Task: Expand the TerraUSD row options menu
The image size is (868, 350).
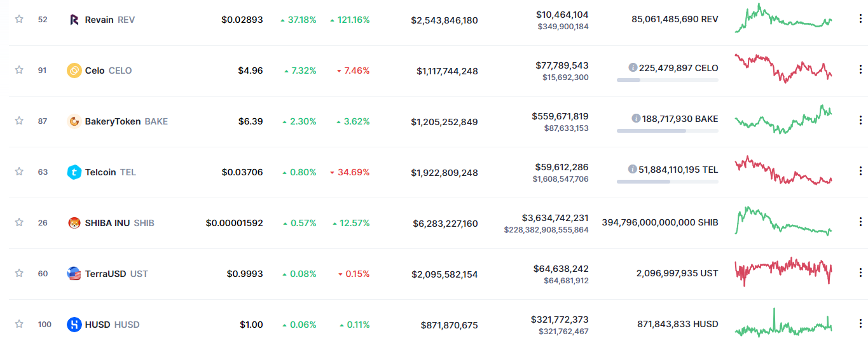Action: tap(860, 273)
